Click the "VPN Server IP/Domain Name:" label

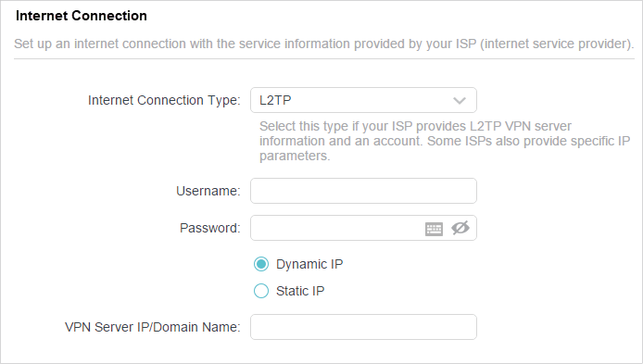coord(153,327)
